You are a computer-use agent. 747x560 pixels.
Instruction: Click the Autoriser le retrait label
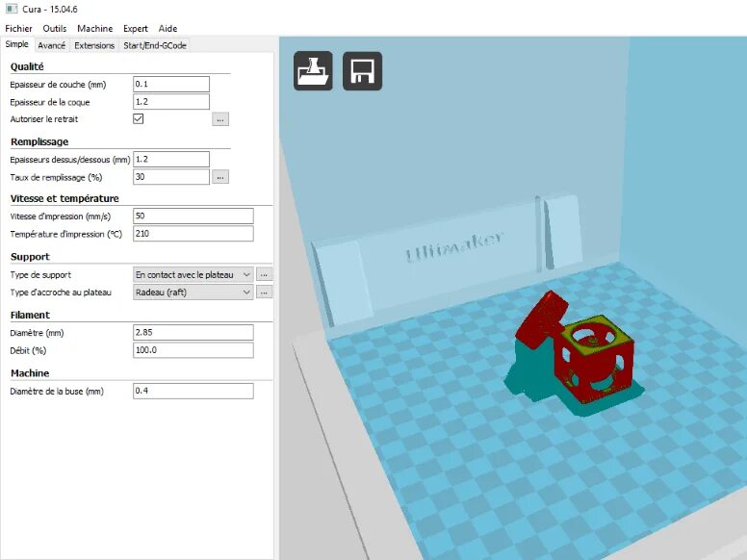tap(44, 119)
